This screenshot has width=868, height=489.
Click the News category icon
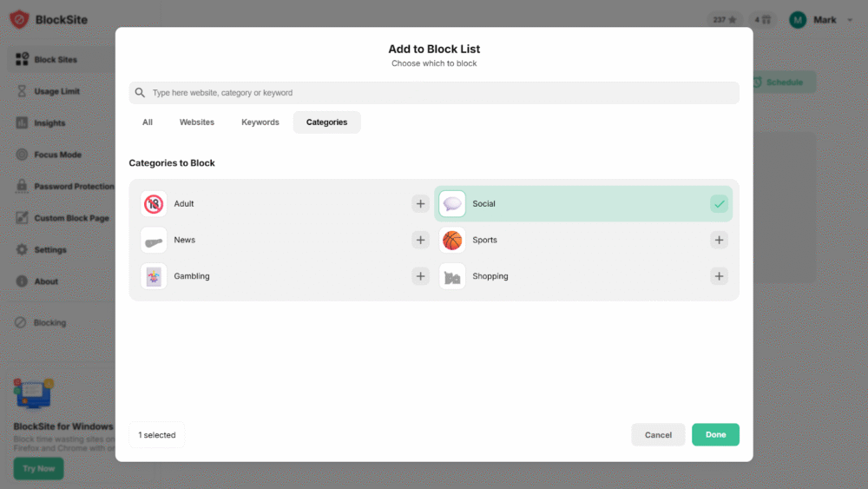pos(154,241)
